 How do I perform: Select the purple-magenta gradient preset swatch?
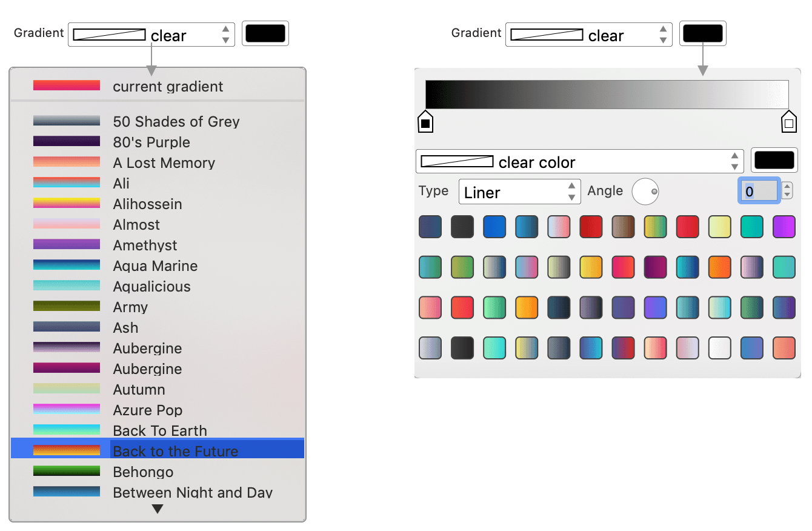[784, 227]
